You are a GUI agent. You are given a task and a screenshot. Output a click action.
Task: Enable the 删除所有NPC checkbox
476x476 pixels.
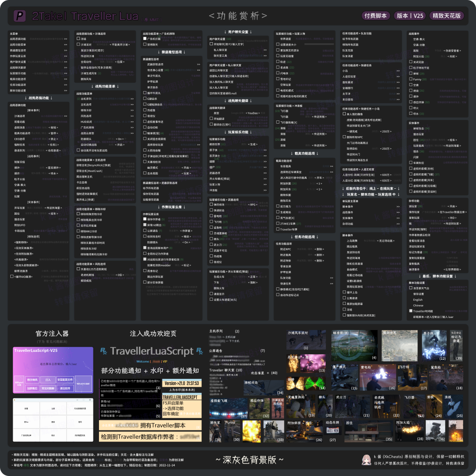click(x=344, y=137)
